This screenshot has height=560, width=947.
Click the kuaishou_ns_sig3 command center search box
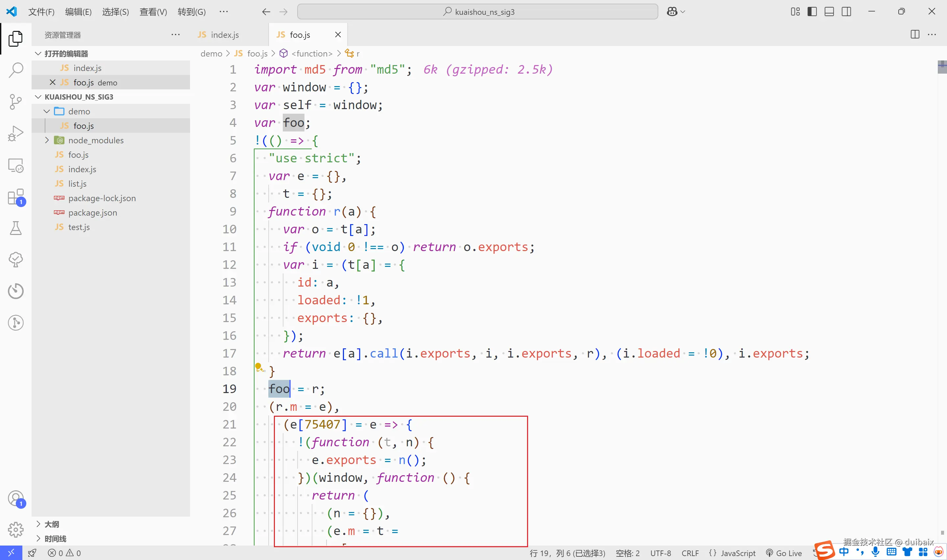click(477, 12)
